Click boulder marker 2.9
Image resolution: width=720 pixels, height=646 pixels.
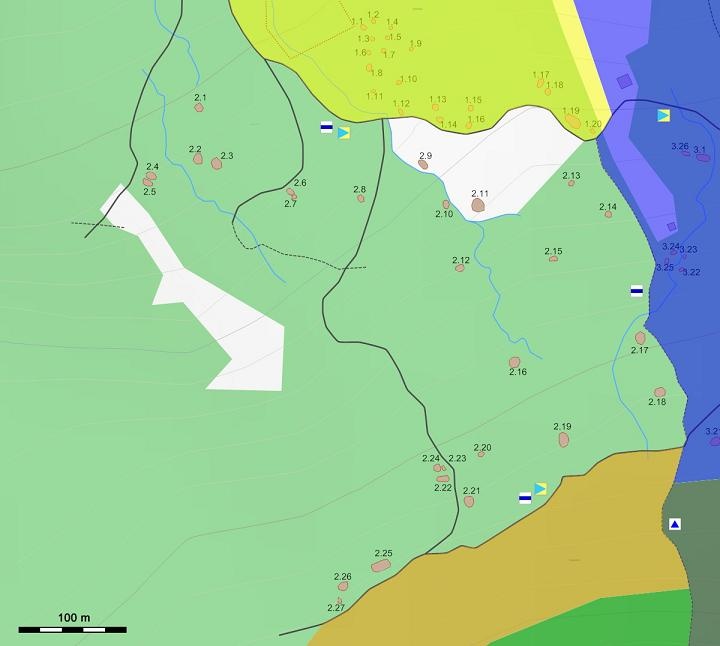423,164
